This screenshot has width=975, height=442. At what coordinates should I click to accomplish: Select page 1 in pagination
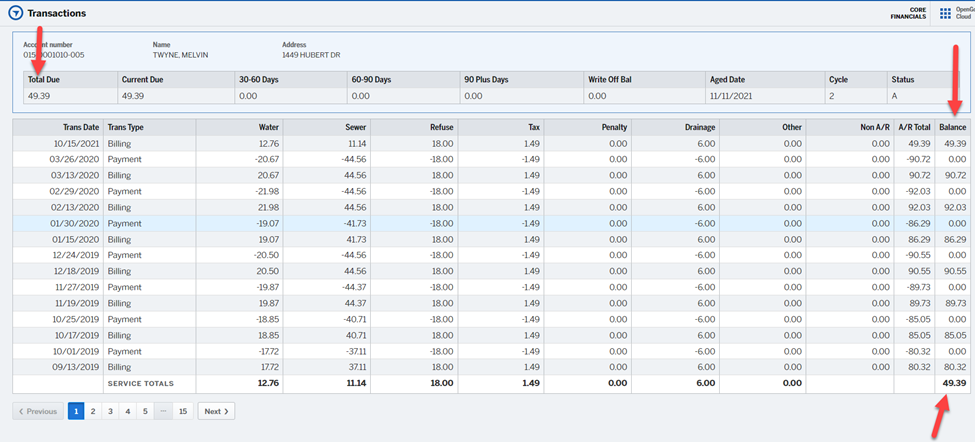point(76,411)
